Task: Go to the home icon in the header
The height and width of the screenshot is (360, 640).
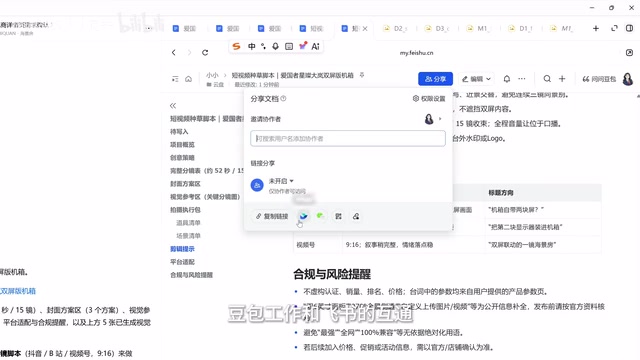Action: [188, 79]
